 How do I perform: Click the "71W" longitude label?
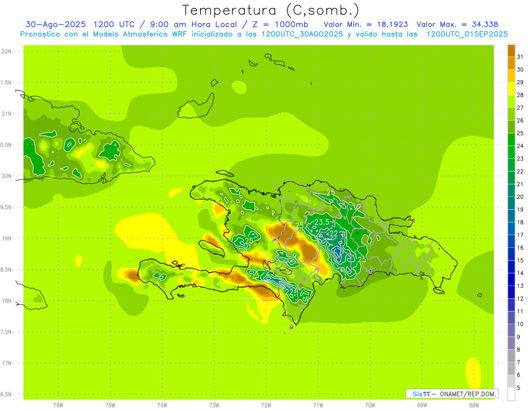coord(318,405)
